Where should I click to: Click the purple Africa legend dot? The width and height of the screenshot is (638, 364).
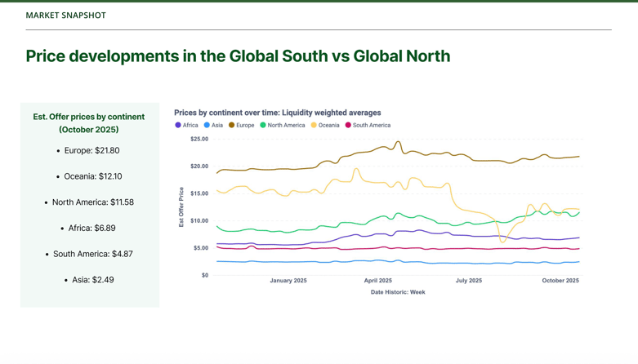[x=178, y=126]
